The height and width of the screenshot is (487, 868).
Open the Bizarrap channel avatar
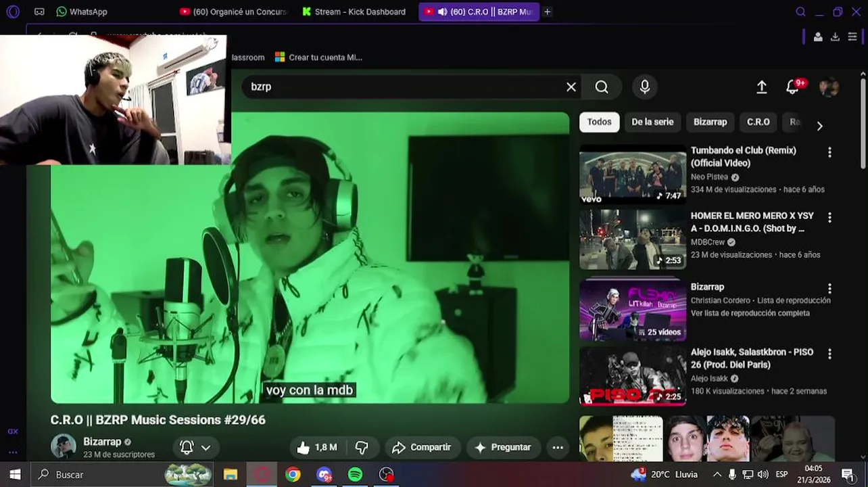point(64,446)
